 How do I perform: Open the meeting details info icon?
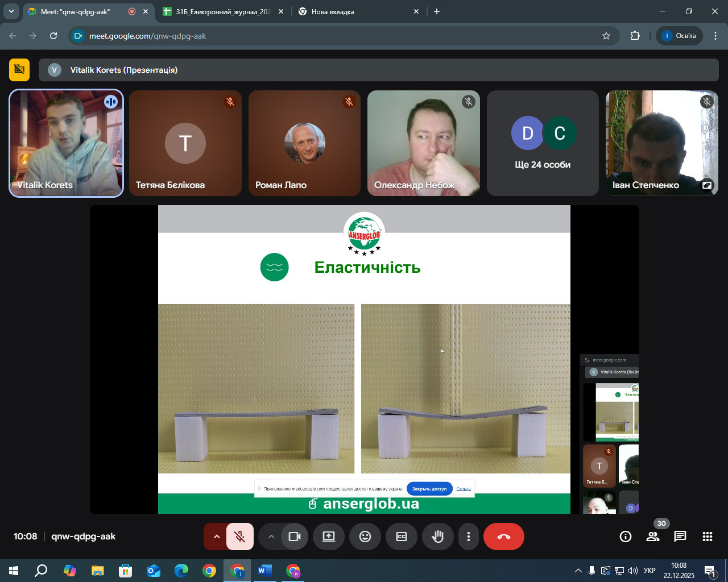(x=626, y=537)
